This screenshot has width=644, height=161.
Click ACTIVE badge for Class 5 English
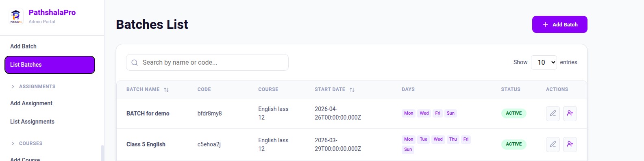pos(514,144)
